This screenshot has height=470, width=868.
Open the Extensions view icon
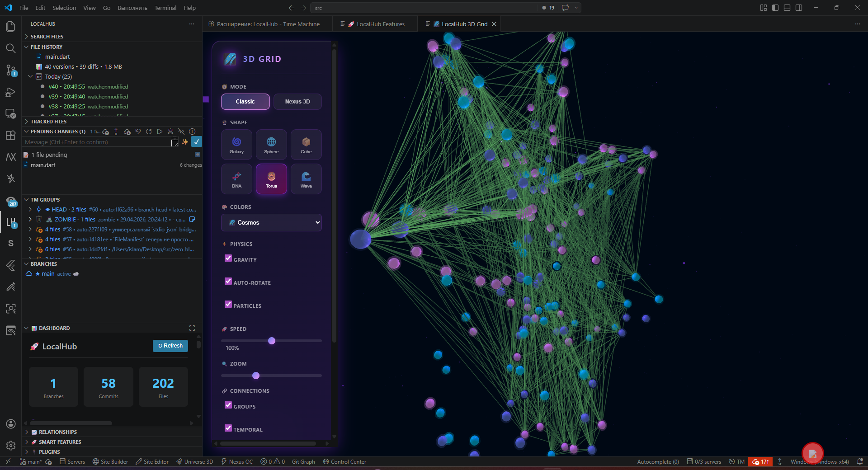click(11, 135)
